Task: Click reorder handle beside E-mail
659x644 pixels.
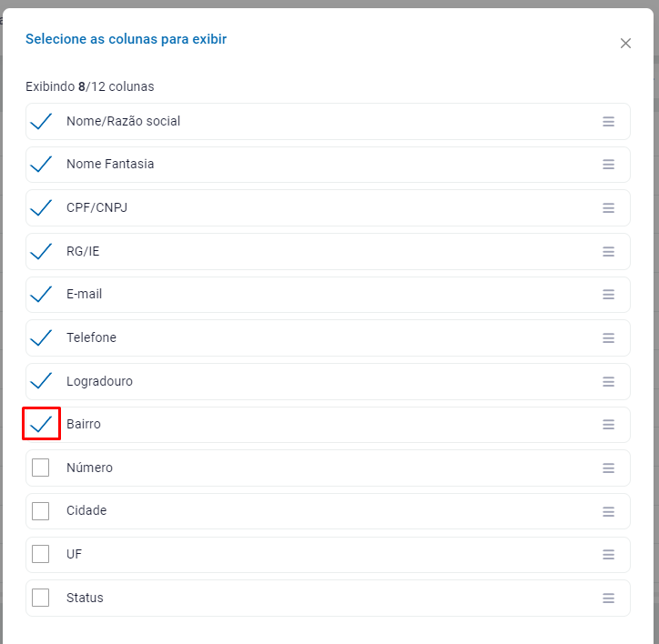Action: [x=608, y=295]
